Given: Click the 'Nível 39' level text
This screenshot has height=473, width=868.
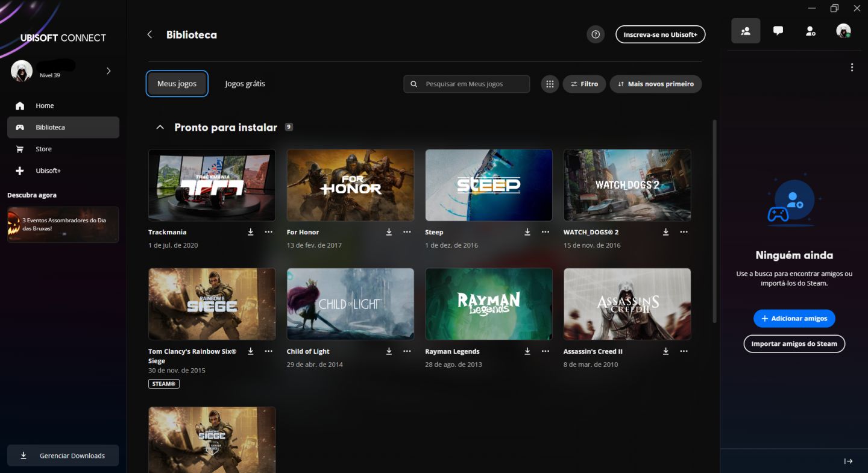Looking at the screenshot, I should pyautogui.click(x=49, y=75).
